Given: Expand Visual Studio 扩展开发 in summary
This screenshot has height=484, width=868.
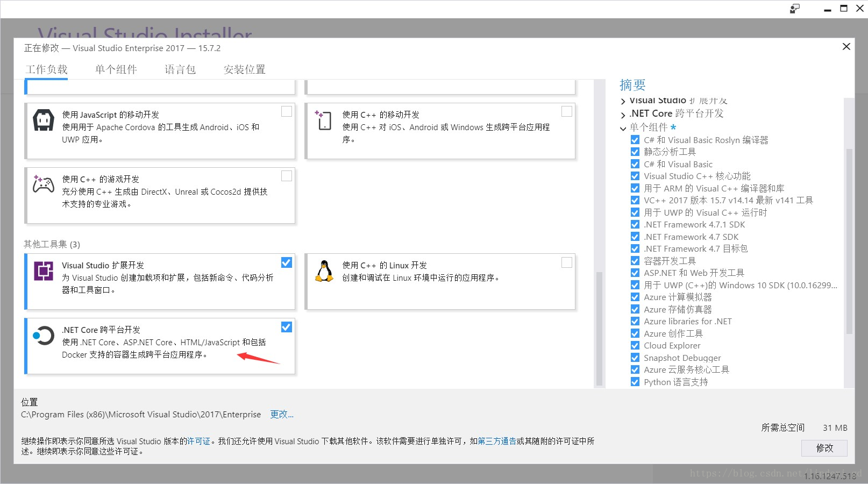Looking at the screenshot, I should coord(623,101).
